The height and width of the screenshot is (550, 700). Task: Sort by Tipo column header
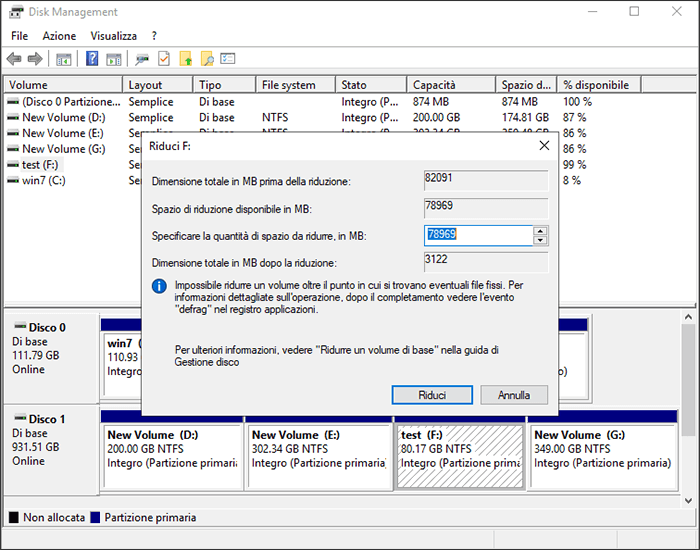225,85
